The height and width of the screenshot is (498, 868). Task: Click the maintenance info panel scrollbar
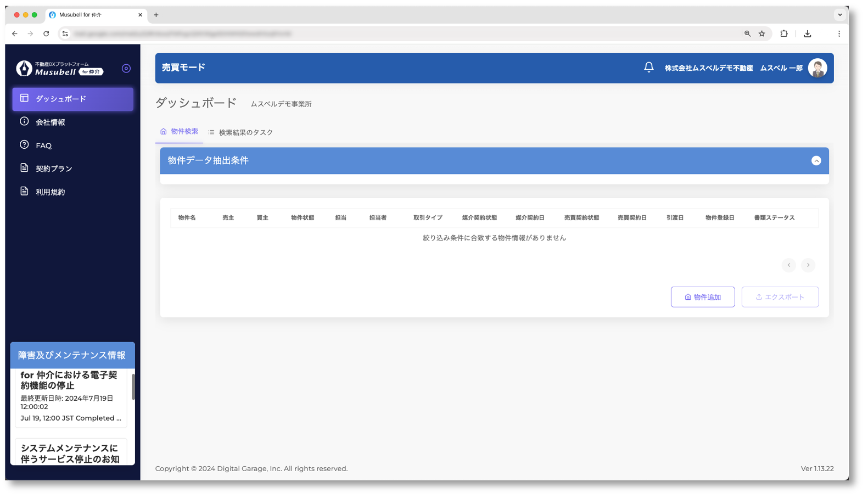click(x=133, y=387)
